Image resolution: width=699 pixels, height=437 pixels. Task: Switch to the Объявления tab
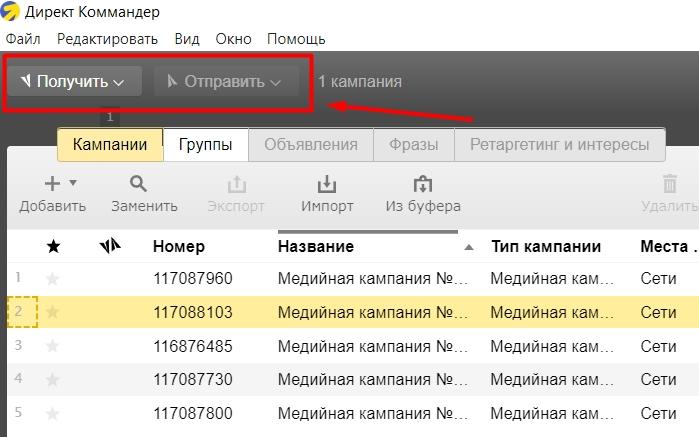click(311, 144)
